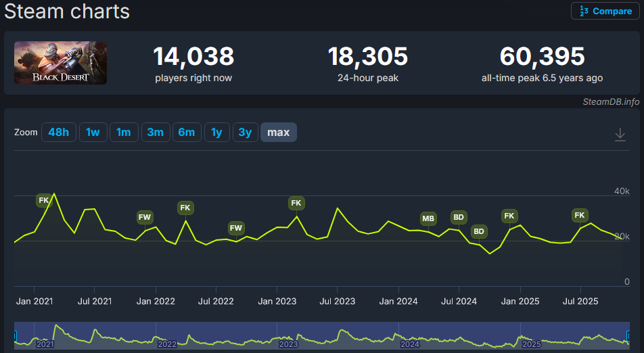Click the 60,395 all-time peak figure

click(x=542, y=56)
